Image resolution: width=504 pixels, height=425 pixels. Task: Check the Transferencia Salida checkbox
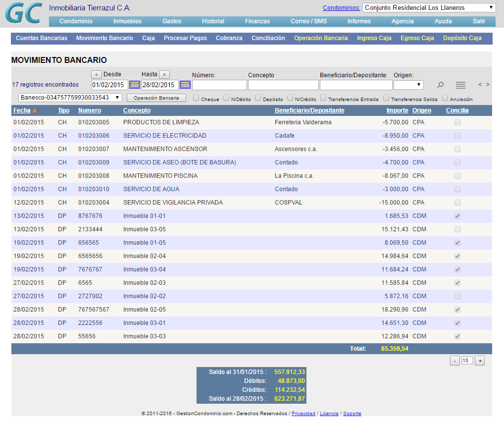click(x=386, y=98)
